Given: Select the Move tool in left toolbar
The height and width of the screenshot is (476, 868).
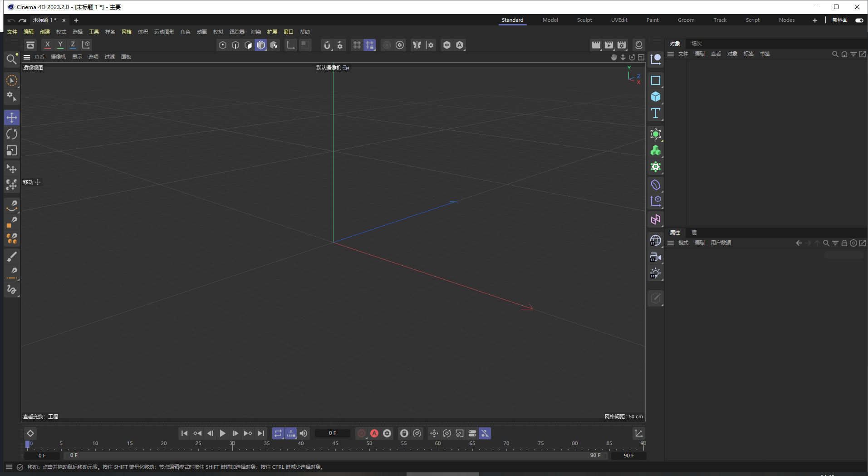Looking at the screenshot, I should tap(12, 117).
